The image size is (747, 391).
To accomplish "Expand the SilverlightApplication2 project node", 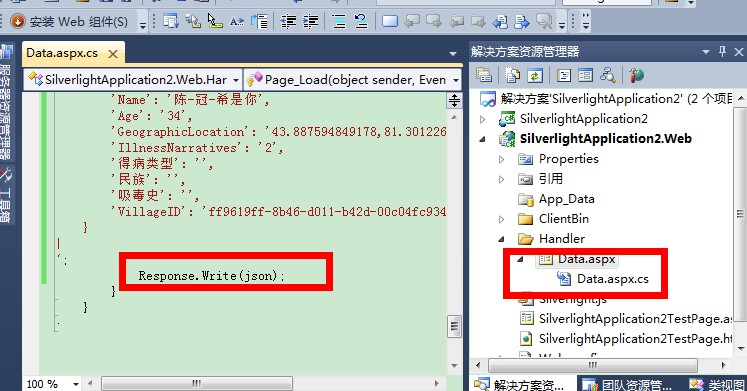I will 483,119.
